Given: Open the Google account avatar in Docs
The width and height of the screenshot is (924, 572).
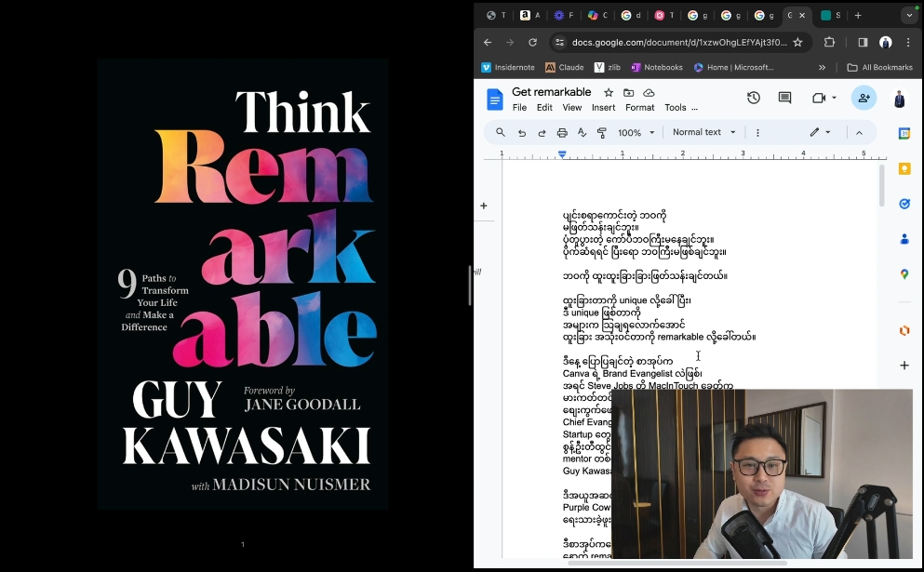Looking at the screenshot, I should 899,99.
